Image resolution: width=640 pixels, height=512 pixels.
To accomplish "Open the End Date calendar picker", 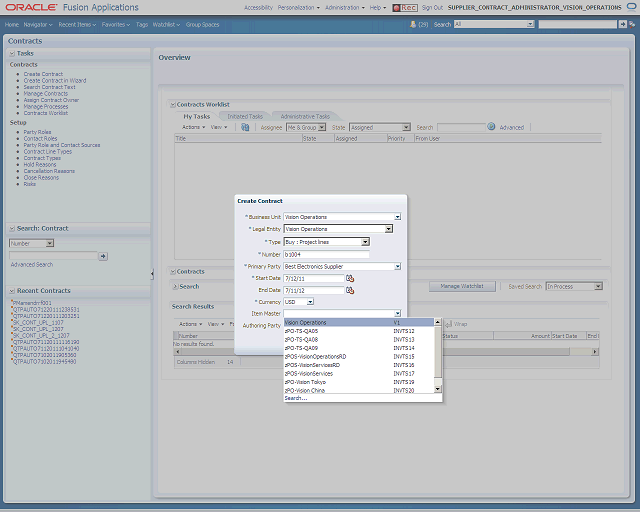I will point(350,290).
